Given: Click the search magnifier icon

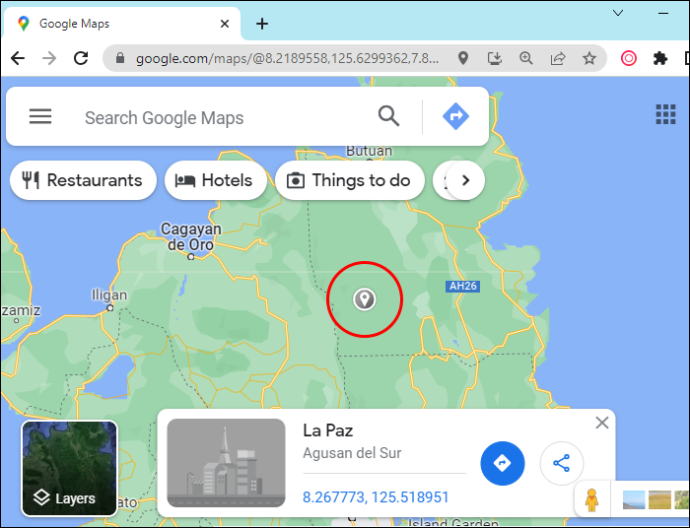Looking at the screenshot, I should coord(389,116).
